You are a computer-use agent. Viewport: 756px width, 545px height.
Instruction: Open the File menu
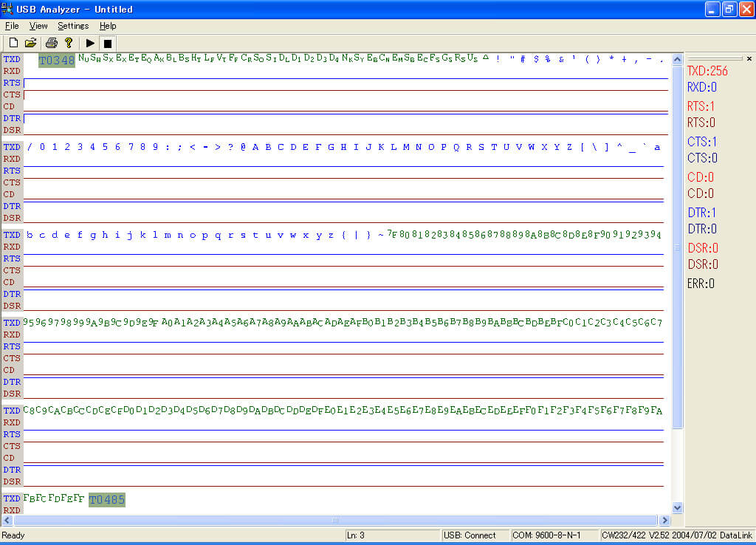pyautogui.click(x=12, y=26)
